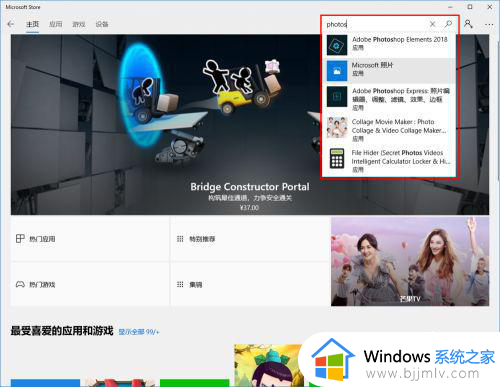Open the green app tile at bottom
This screenshot has width=500, height=387.
pos(194,383)
